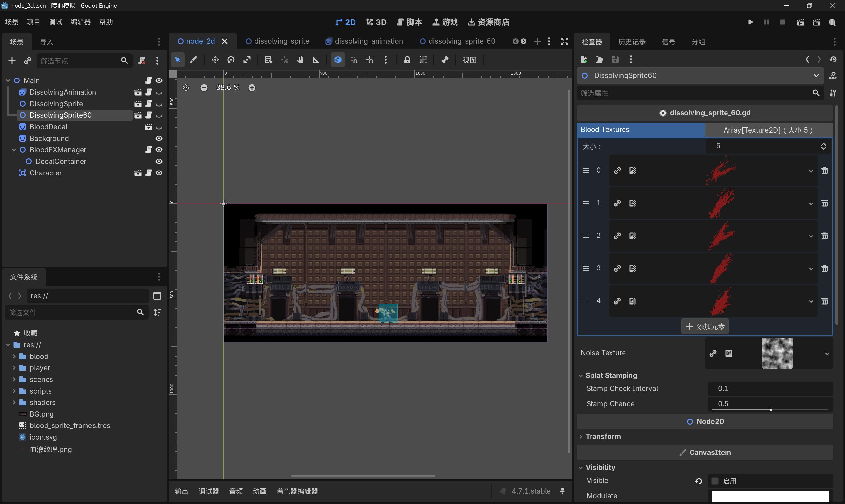Collapse the BloodFXManager tree node

coord(14,150)
